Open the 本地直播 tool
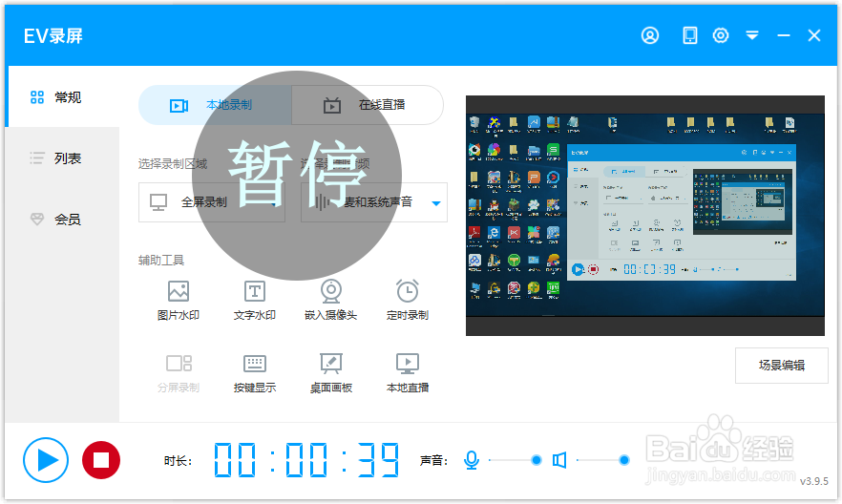Screen dimensions: 842x504 pos(408,372)
